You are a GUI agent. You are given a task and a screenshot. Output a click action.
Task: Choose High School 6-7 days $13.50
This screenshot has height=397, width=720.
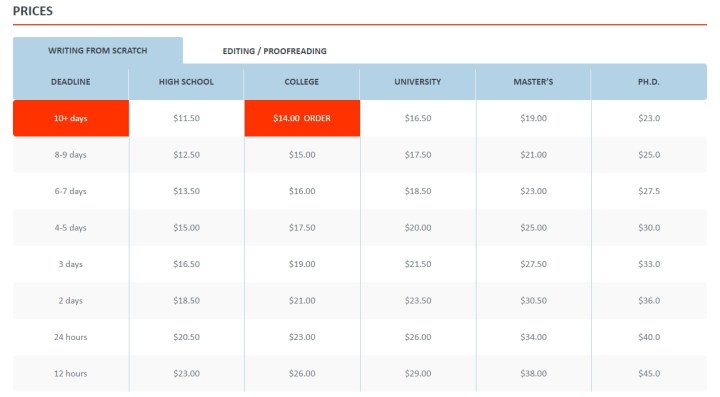tap(186, 191)
